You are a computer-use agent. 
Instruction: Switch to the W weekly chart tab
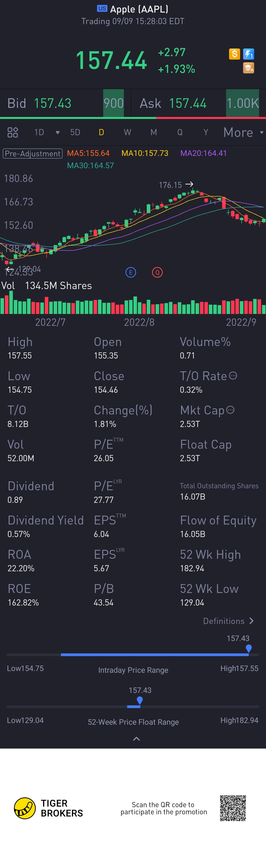(127, 132)
